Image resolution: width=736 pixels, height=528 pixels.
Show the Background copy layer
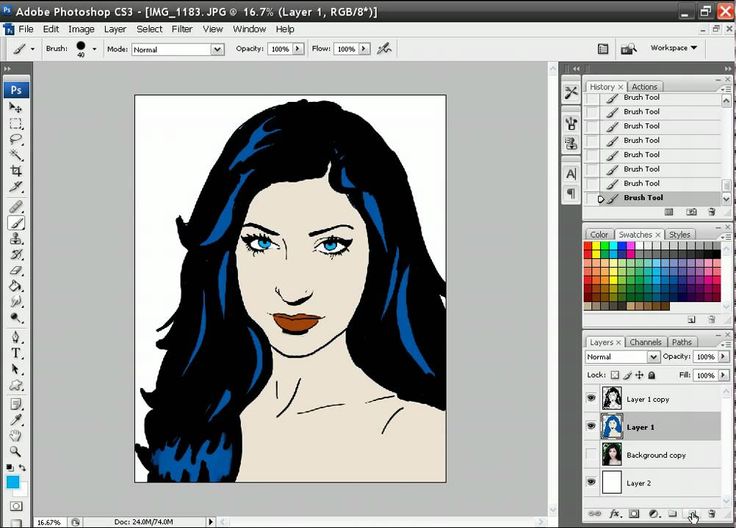[591, 454]
